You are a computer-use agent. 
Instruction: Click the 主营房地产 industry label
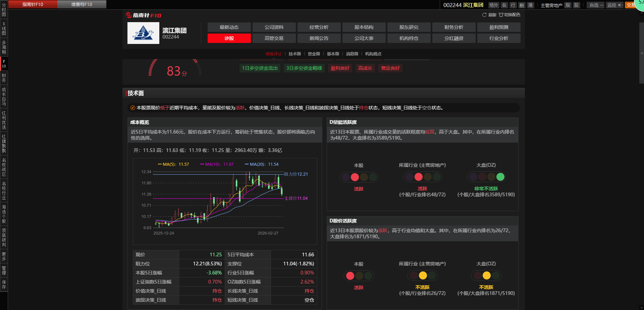[x=551, y=5]
